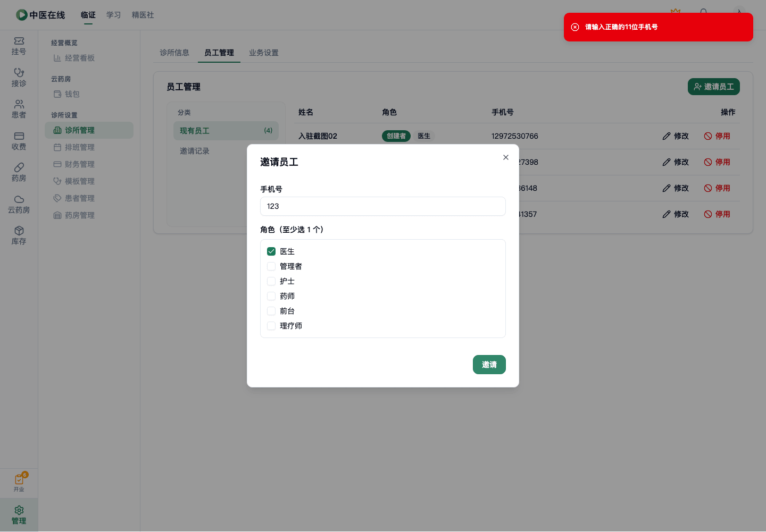Open the 诊所信息 tab
Viewport: 766px width, 532px height.
tap(174, 53)
